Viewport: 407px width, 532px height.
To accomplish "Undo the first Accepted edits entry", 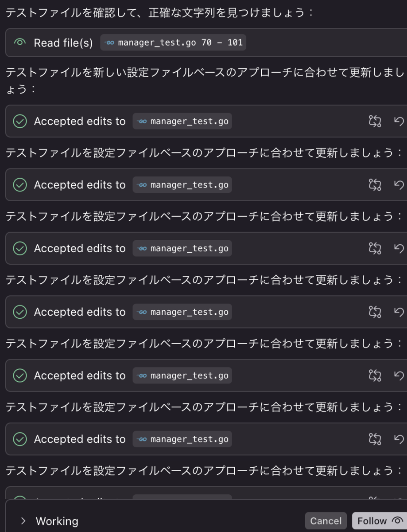I will tap(399, 121).
